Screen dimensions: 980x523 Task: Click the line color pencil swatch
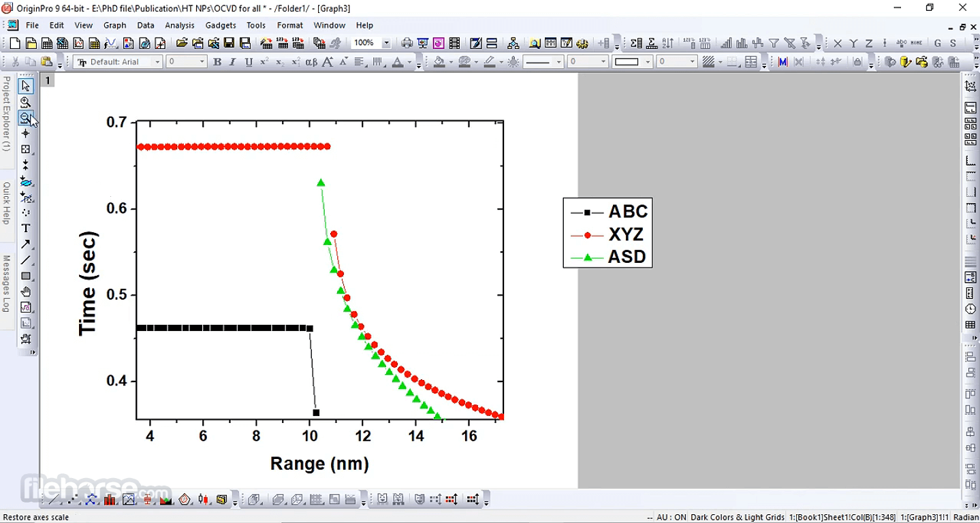pos(490,62)
